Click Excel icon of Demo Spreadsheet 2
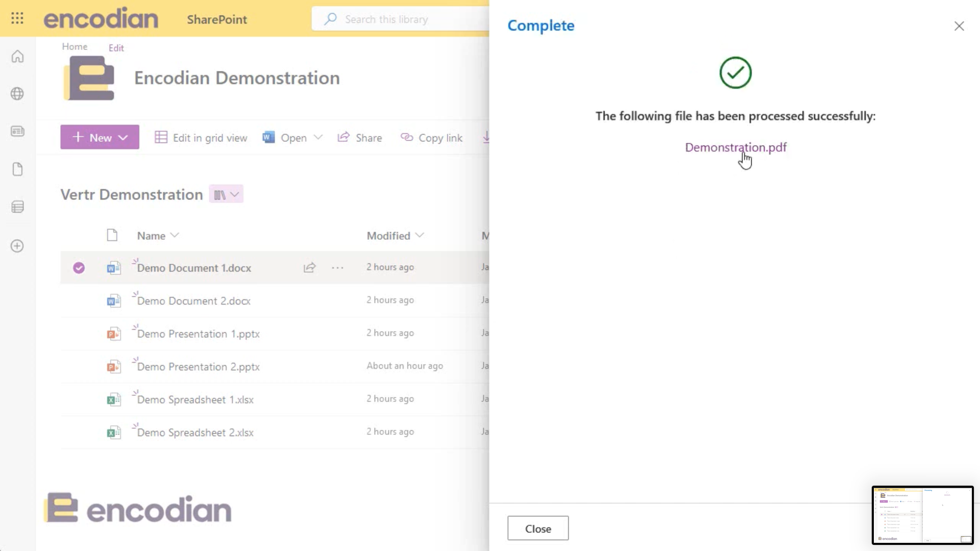Viewport: 980px width, 551px height. 114,433
